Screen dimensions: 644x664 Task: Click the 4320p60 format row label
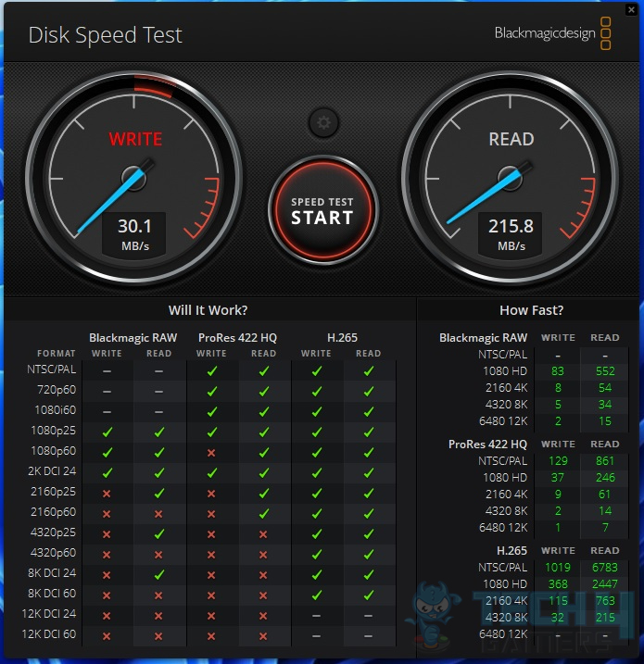click(54, 552)
